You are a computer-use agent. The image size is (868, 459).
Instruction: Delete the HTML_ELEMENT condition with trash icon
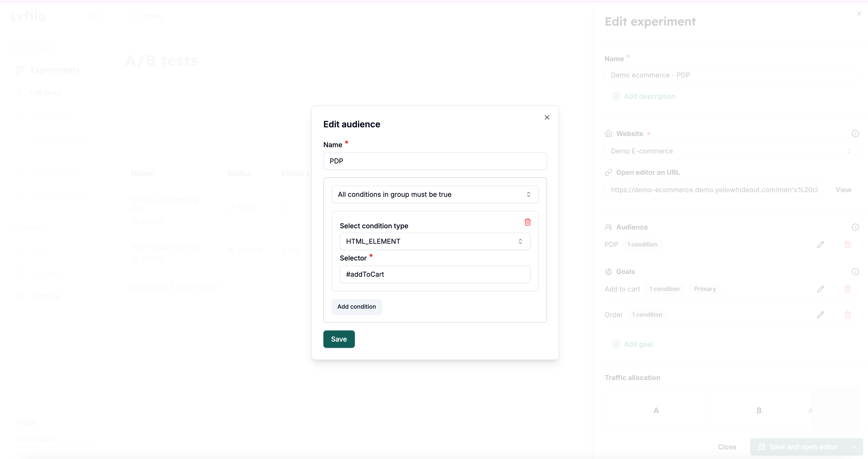(x=527, y=222)
